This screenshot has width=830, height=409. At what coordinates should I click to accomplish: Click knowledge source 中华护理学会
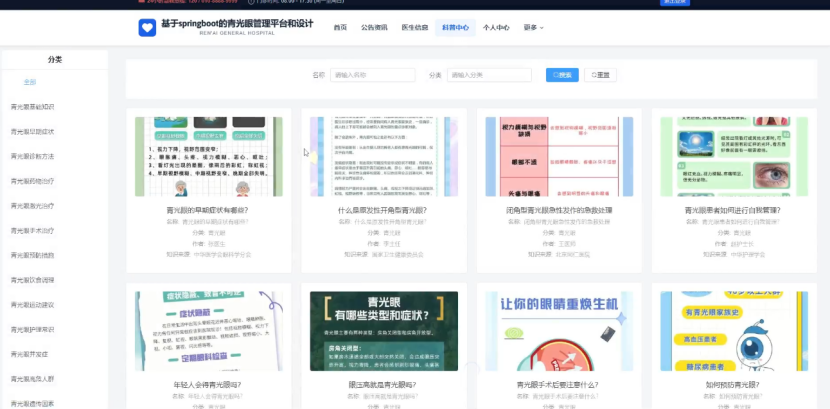pyautogui.click(x=747, y=255)
